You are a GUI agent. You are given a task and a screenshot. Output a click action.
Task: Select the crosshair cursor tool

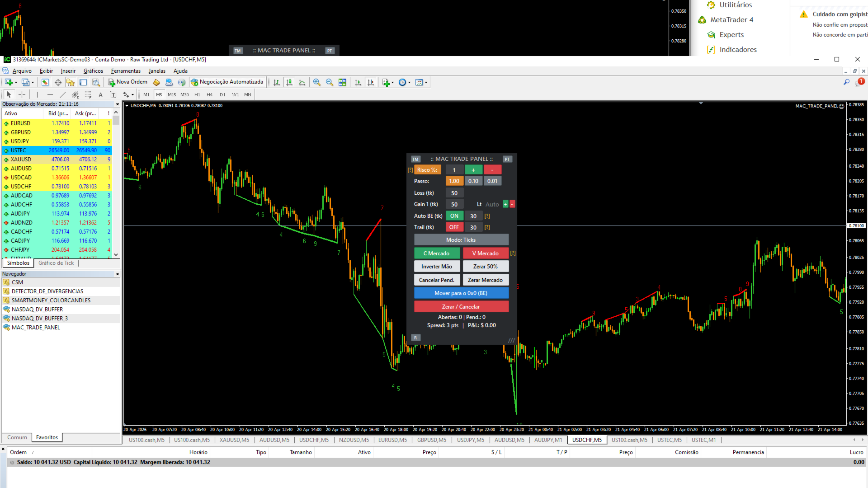click(x=22, y=94)
